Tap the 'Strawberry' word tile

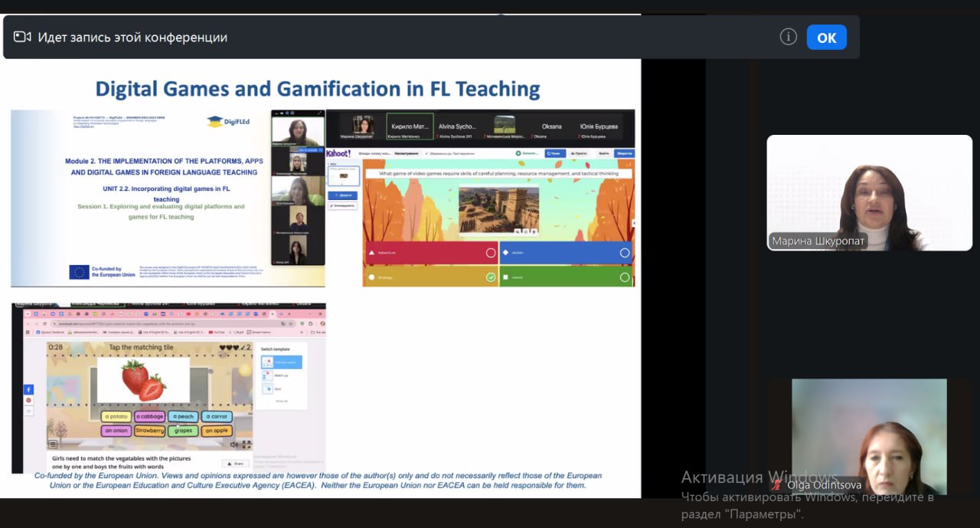[x=149, y=431]
